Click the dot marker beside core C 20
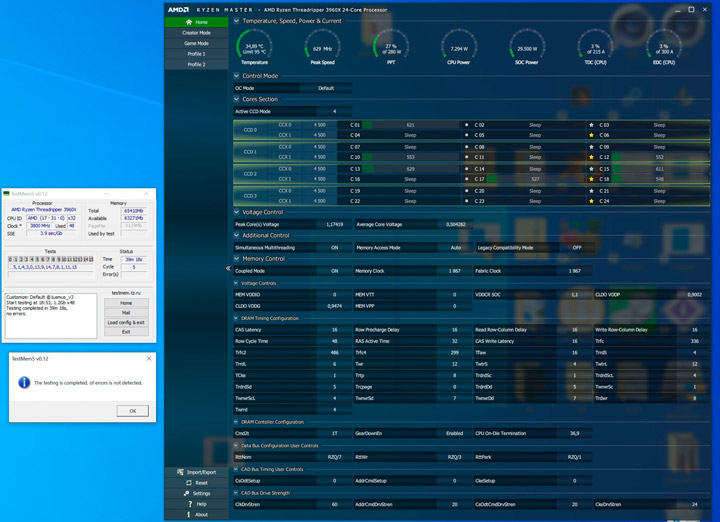This screenshot has width=720, height=522. (467, 191)
